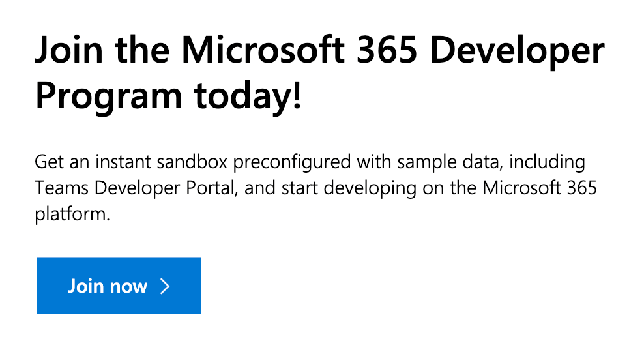Click 'Microsoft 365' at the second paragraph line's end

point(539,188)
